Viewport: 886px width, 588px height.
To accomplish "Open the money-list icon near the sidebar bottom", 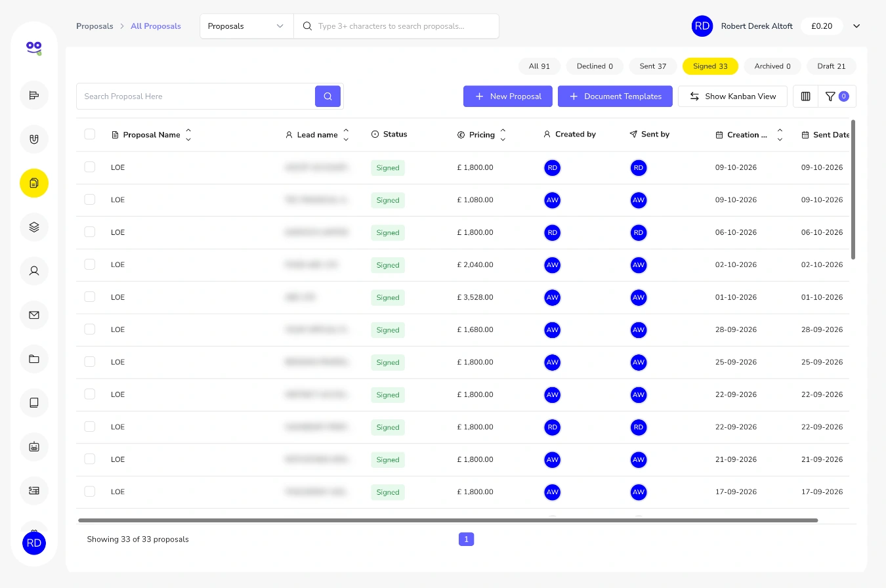I will point(34,490).
